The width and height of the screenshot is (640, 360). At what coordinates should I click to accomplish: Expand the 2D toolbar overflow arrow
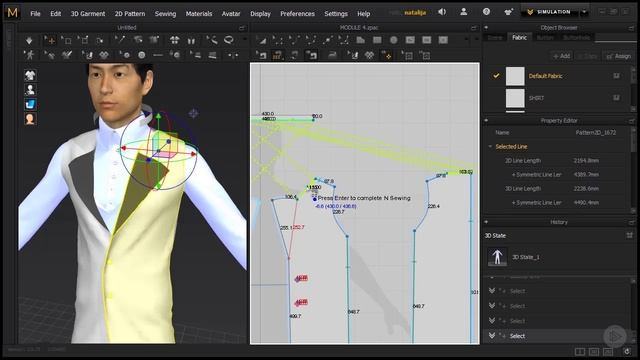point(466,40)
